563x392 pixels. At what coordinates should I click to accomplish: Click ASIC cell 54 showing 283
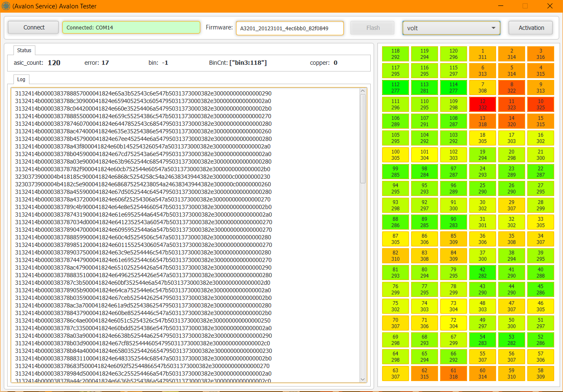pyautogui.click(x=483, y=340)
